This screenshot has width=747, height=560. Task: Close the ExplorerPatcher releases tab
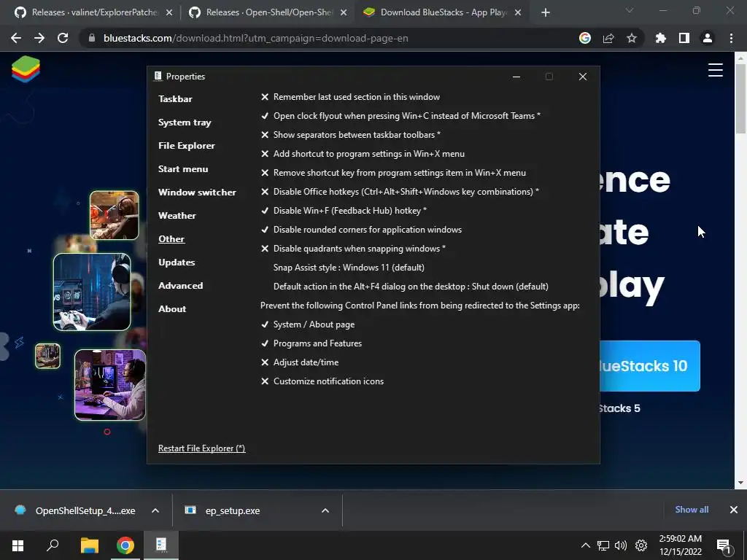click(x=169, y=12)
